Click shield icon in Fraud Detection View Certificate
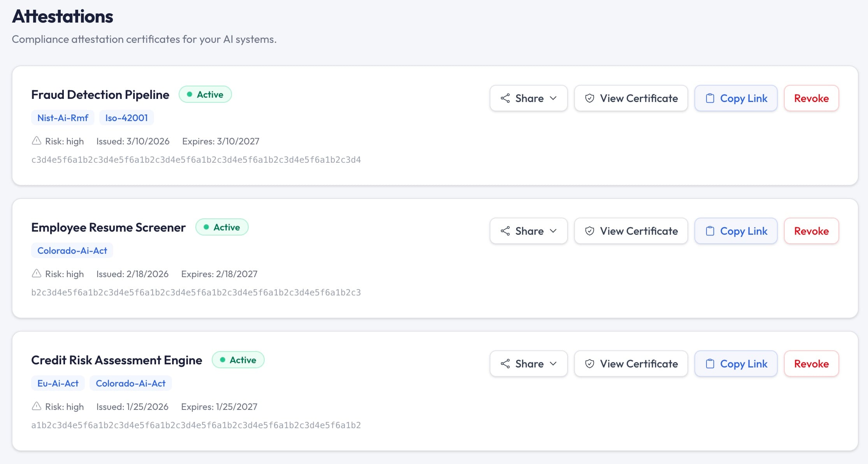Image resolution: width=868 pixels, height=464 pixels. [x=590, y=98]
